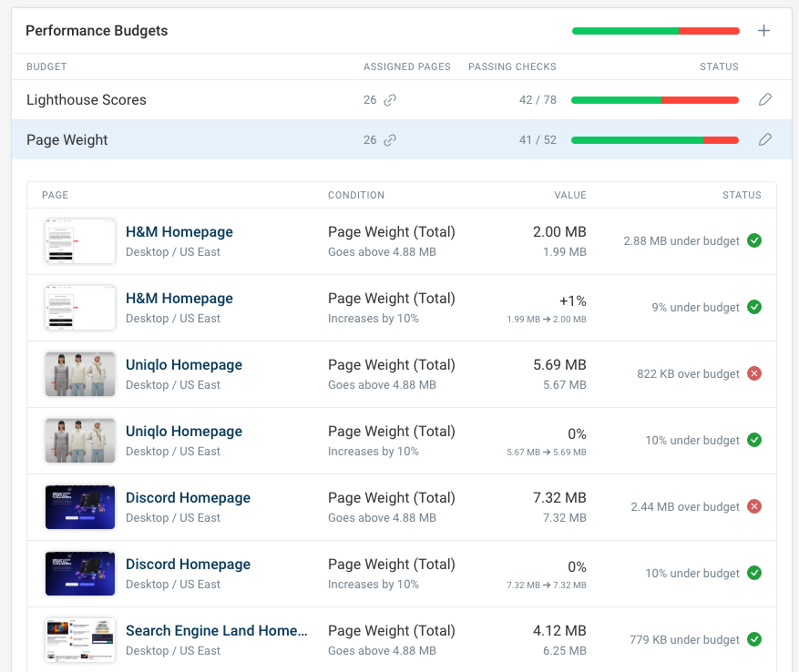Open the Uniqlo Homepage link
The width and height of the screenshot is (799, 672).
tap(183, 364)
